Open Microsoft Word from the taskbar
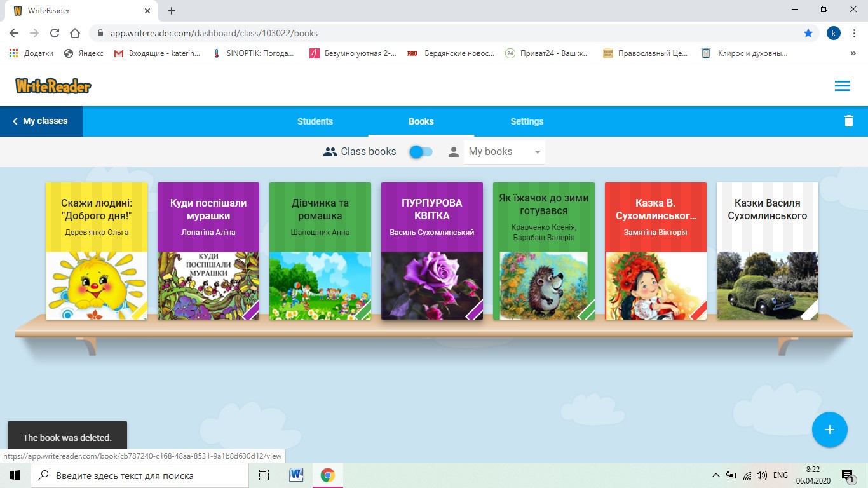 pyautogui.click(x=296, y=475)
